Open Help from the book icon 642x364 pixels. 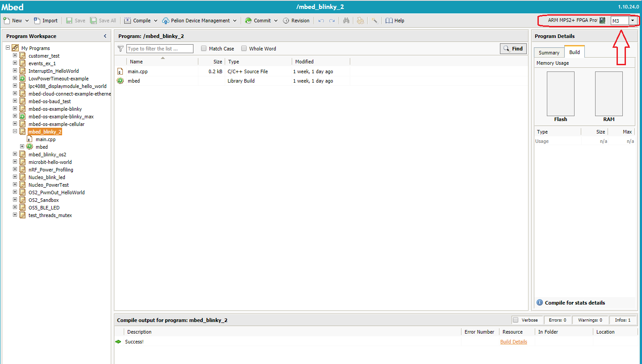tap(389, 21)
